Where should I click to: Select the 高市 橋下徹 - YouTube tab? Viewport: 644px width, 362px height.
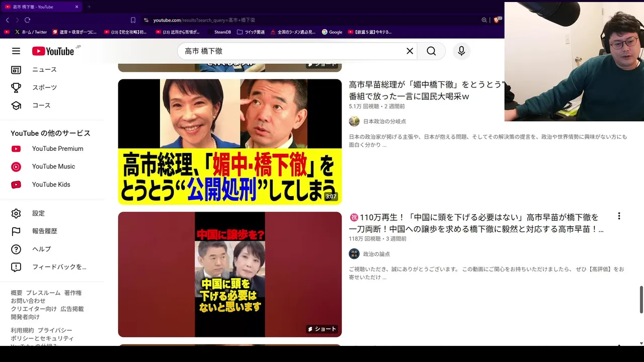(x=42, y=7)
